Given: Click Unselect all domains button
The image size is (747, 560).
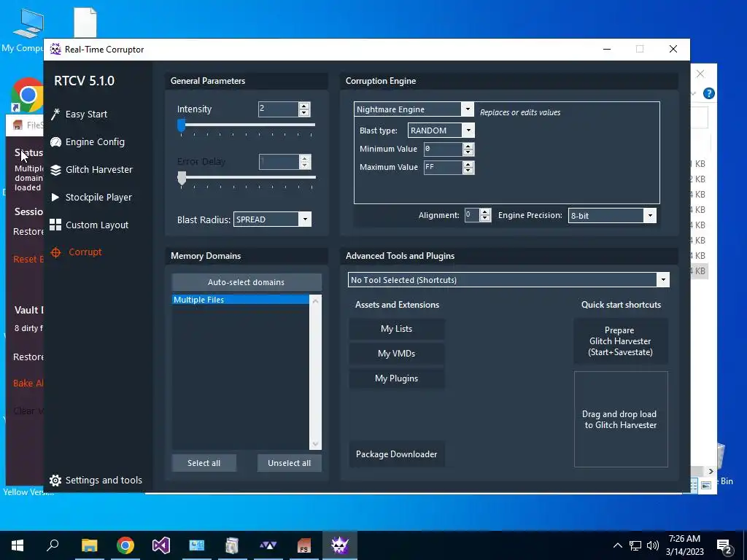Looking at the screenshot, I should (289, 463).
